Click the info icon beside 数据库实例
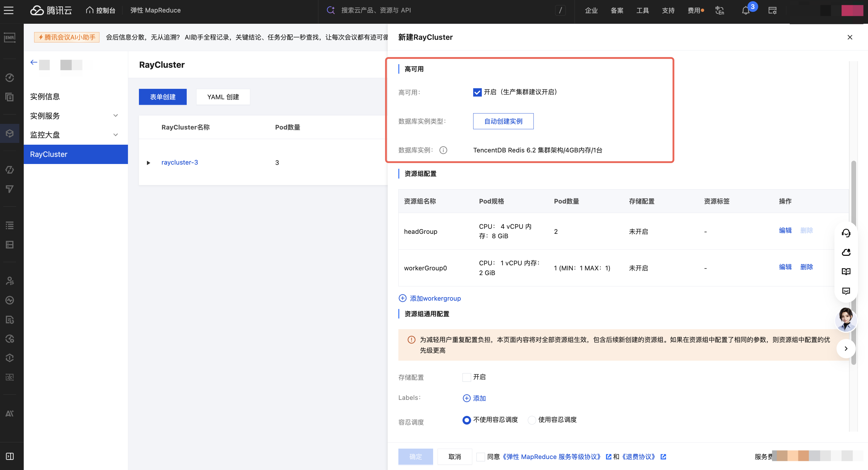The width and height of the screenshot is (868, 470). 443,150
